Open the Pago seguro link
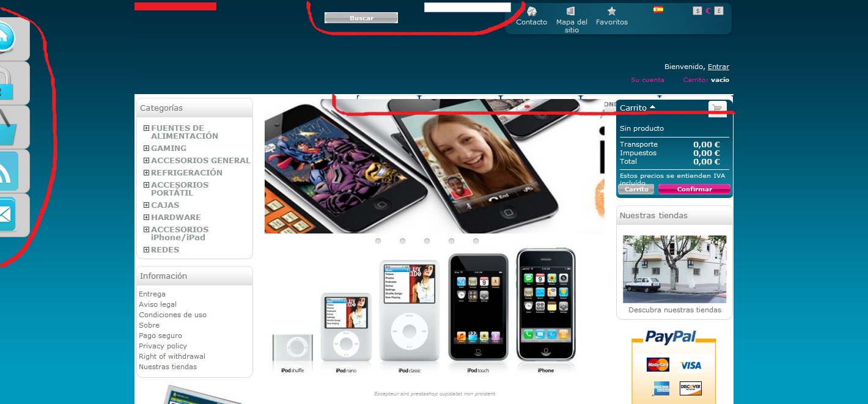This screenshot has width=868, height=404. [x=160, y=336]
